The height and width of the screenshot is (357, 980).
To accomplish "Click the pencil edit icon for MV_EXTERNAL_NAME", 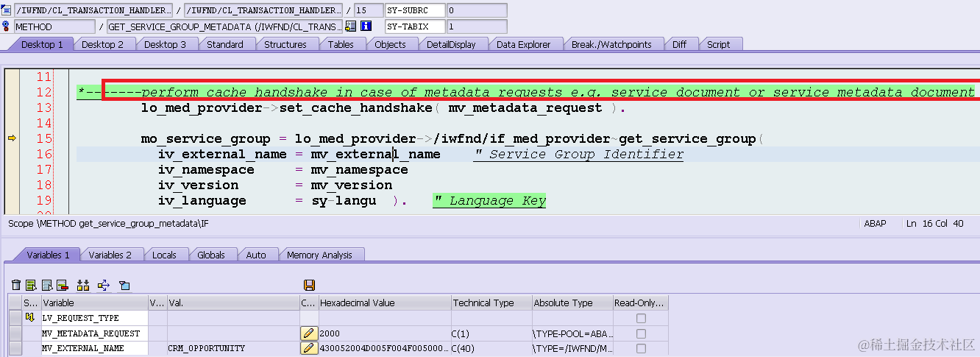I will (x=308, y=348).
